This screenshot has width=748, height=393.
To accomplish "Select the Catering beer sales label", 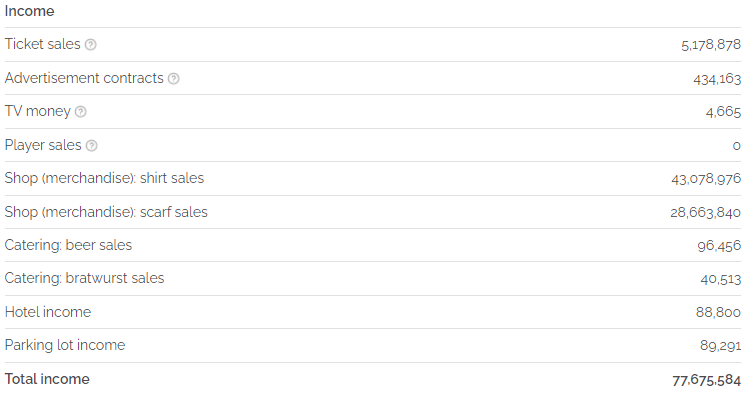I will pos(68,245).
